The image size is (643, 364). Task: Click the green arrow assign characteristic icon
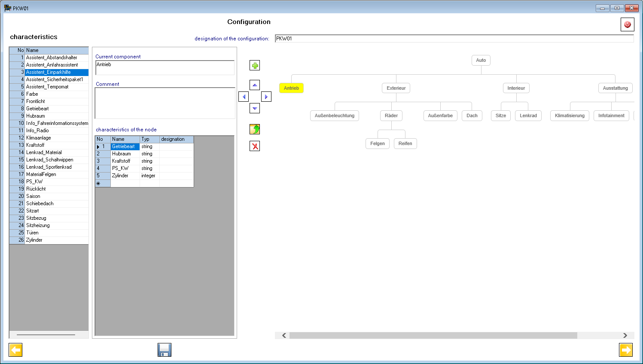pos(255,129)
